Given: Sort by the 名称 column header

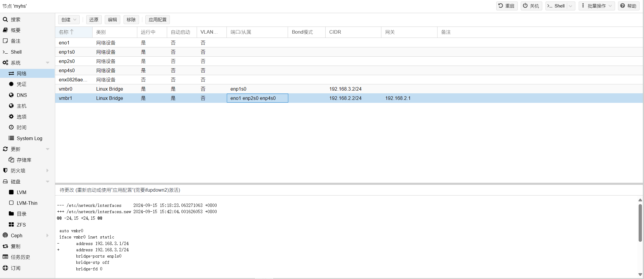Looking at the screenshot, I should point(74,32).
